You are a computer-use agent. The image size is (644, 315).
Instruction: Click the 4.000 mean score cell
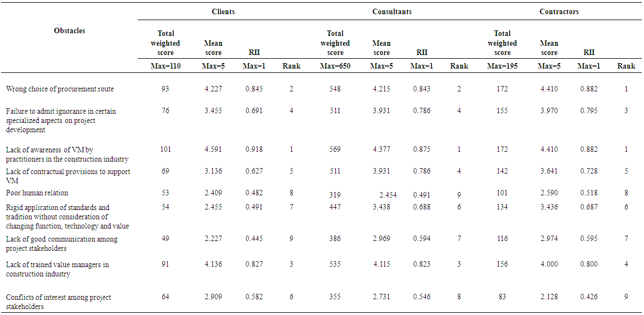(549, 264)
